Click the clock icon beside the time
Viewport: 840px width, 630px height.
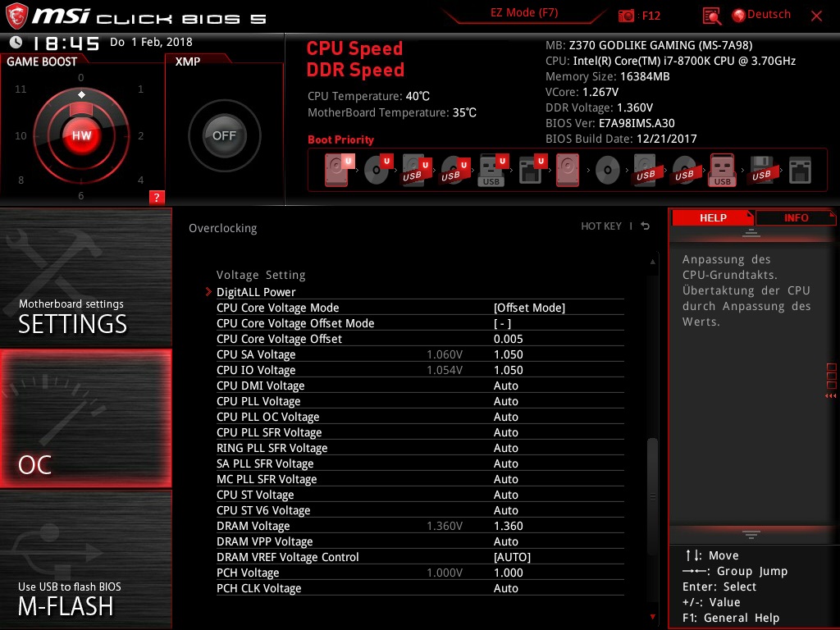[x=16, y=43]
